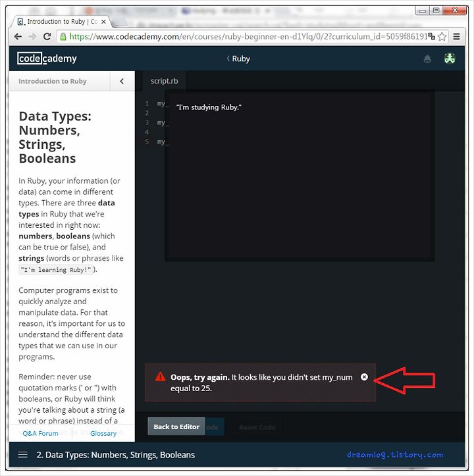This screenshot has height=476, width=474.
Task: Click line number 5 in editor gutter
Action: [147, 142]
